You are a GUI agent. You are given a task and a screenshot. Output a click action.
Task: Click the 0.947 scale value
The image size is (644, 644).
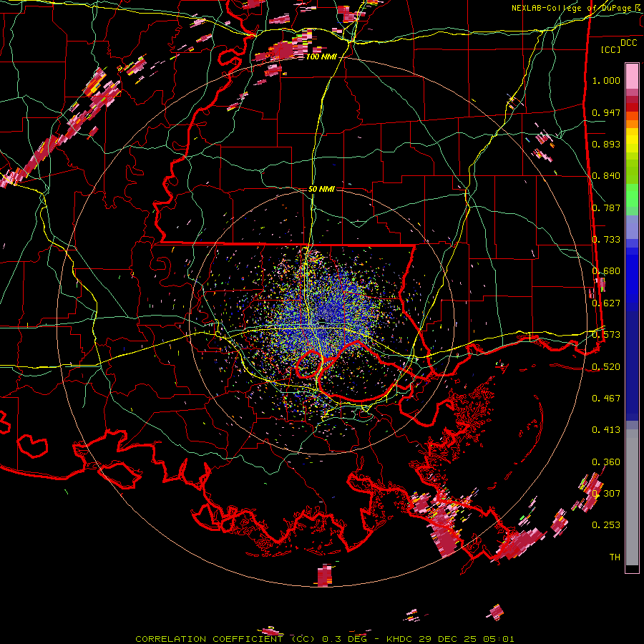pyautogui.click(x=606, y=112)
